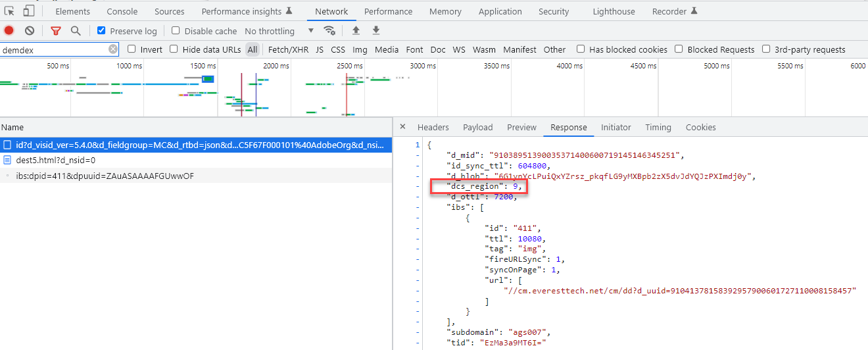
Task: Filter requests by Fetch/XHR type
Action: click(x=288, y=49)
